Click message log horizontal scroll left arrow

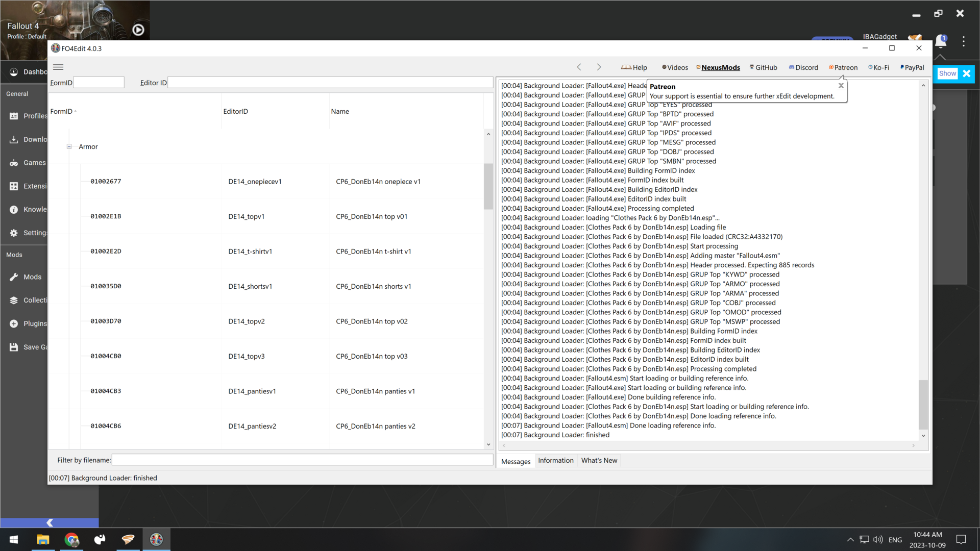pos(504,445)
